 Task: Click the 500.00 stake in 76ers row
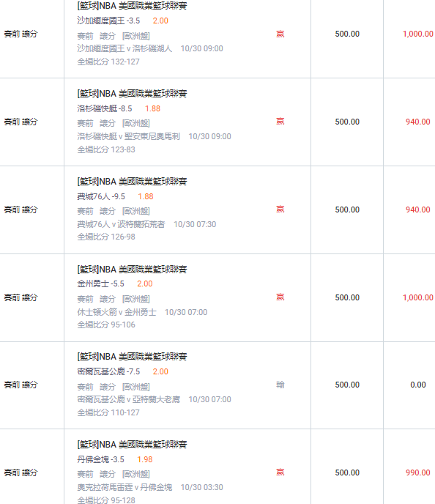[x=347, y=210]
